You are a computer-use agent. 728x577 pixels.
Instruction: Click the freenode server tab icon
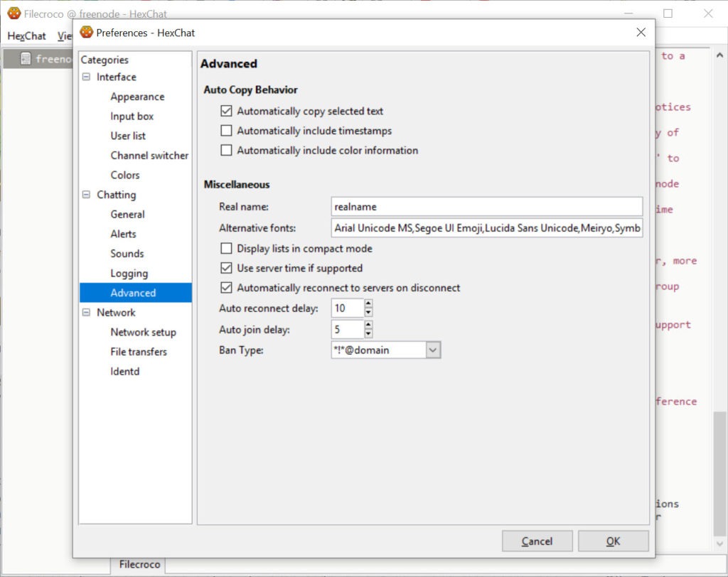(26, 58)
